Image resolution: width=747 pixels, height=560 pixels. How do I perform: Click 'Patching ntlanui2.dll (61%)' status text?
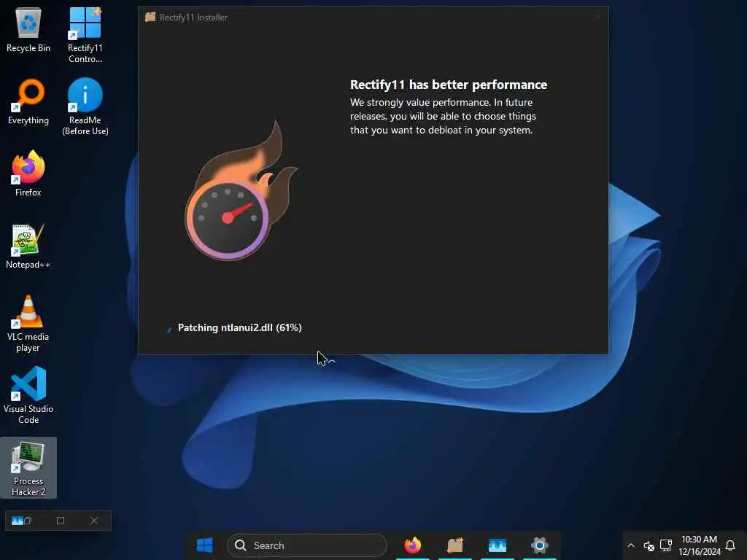click(239, 327)
